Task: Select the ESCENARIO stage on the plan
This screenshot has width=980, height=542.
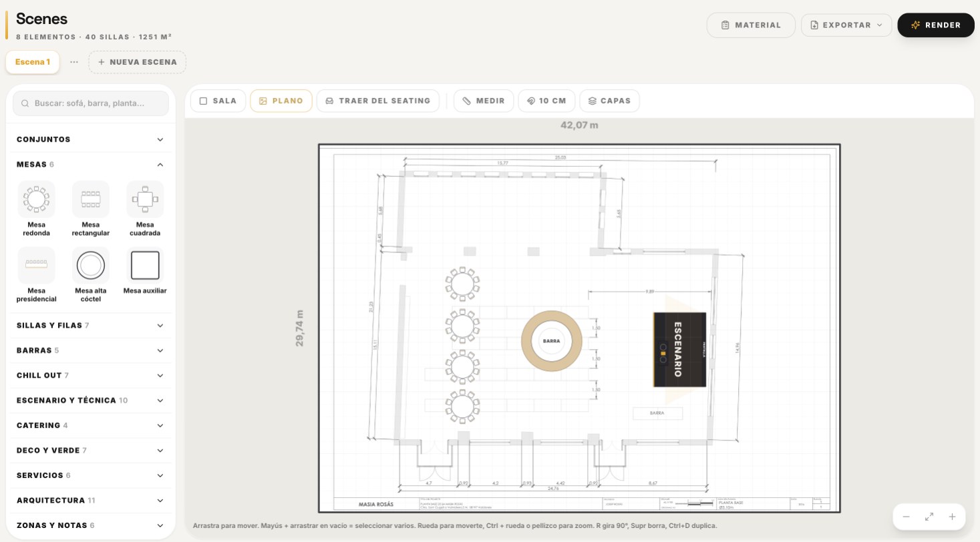Action: 679,349
